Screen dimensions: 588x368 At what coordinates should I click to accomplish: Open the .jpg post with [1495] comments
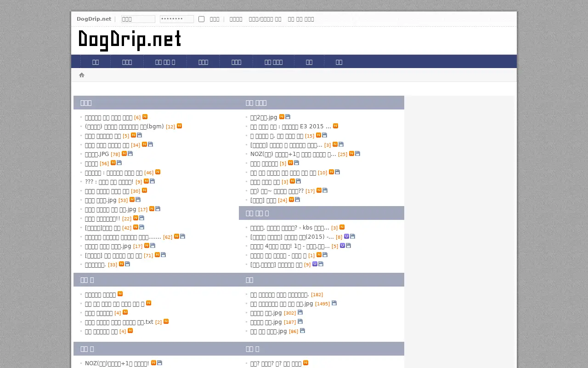282,304
